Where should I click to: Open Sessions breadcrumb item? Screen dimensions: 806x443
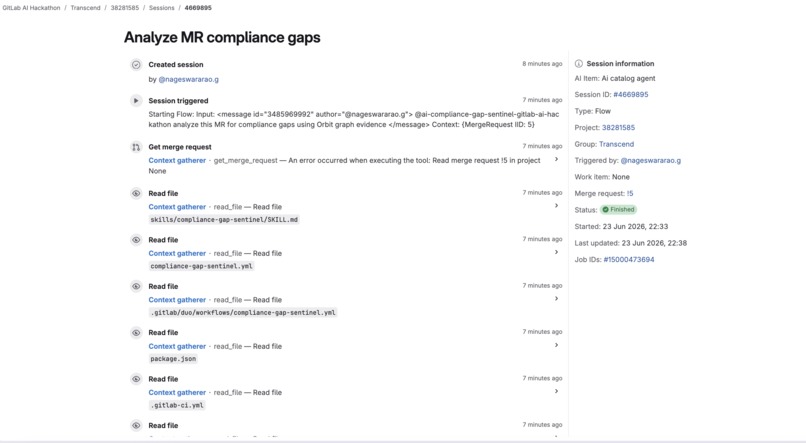[x=161, y=8]
